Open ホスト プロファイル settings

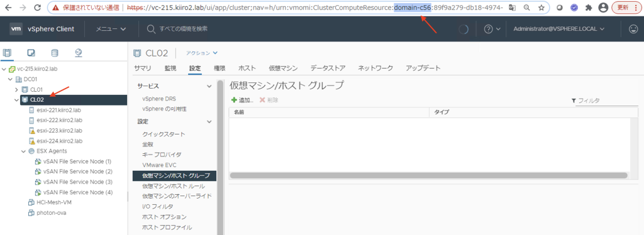167,227
